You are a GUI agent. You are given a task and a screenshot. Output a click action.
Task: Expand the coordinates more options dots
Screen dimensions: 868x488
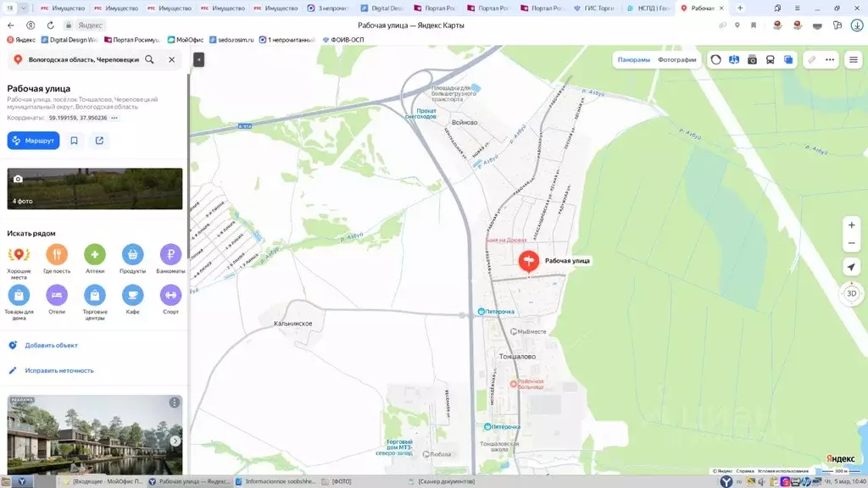(114, 118)
